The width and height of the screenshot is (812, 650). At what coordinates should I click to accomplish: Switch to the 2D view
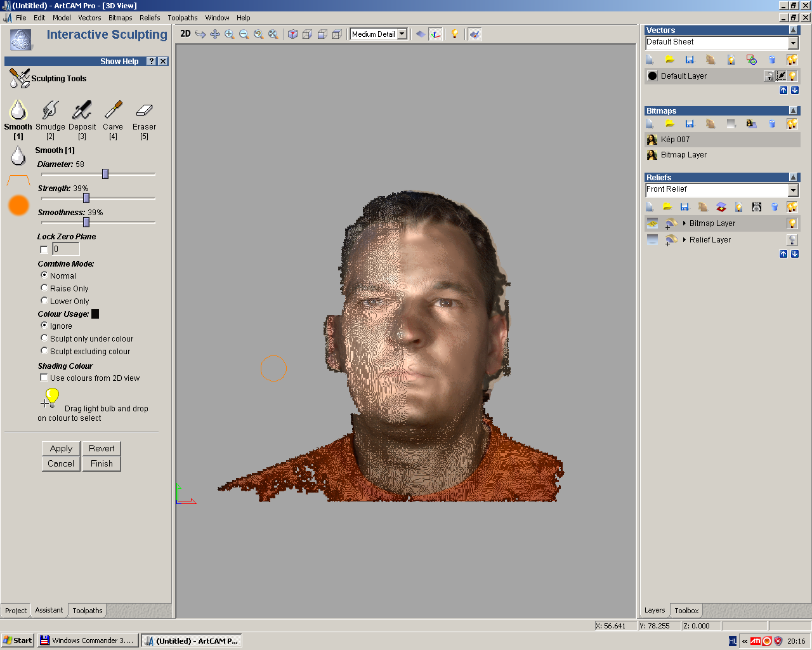coord(185,34)
